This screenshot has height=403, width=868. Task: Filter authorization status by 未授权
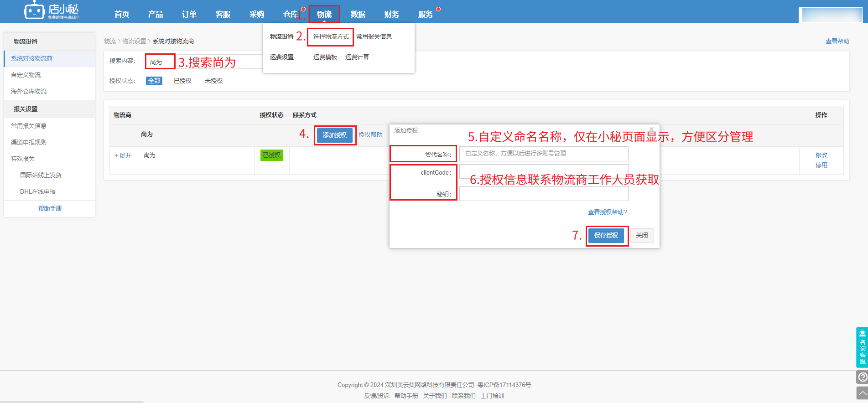213,81
